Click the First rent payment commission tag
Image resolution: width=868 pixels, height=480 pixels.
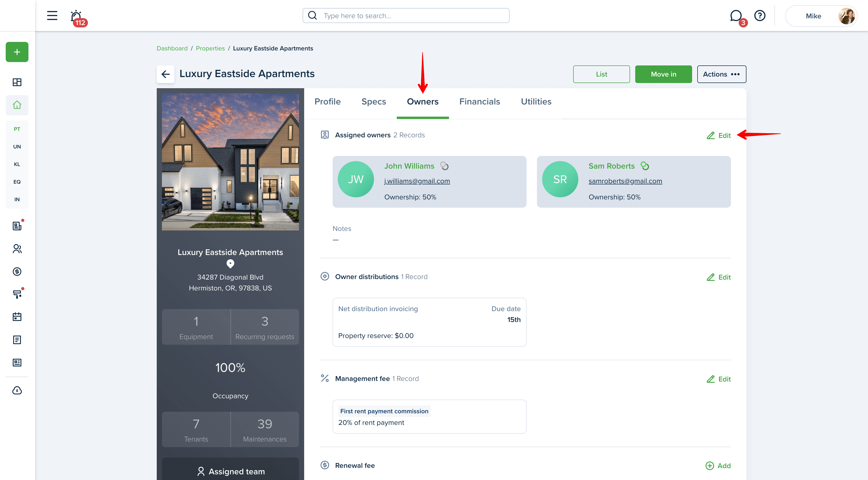pos(384,411)
